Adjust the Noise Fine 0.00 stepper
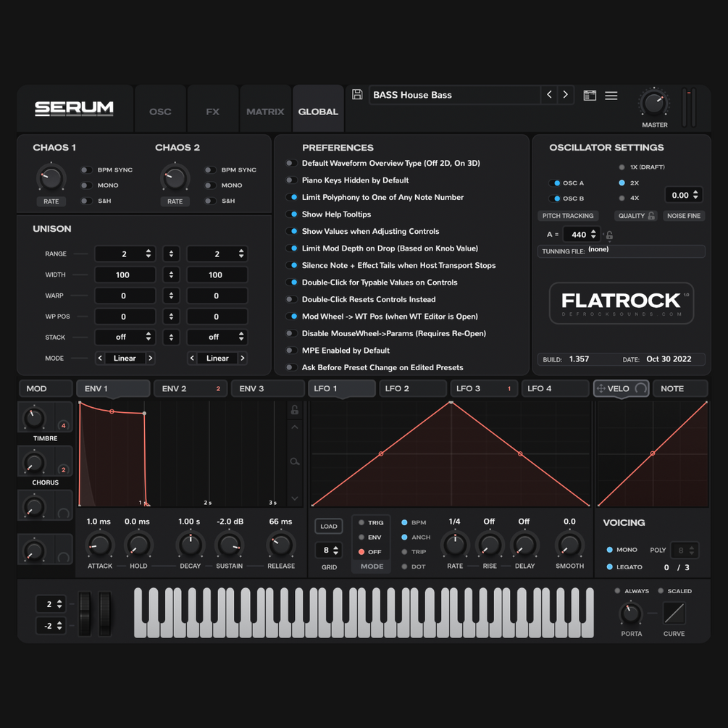This screenshot has height=728, width=728. pyautogui.click(x=695, y=195)
